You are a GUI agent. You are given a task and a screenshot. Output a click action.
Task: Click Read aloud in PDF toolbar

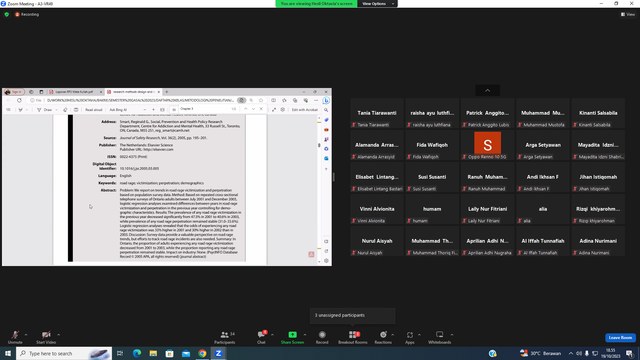93,110
